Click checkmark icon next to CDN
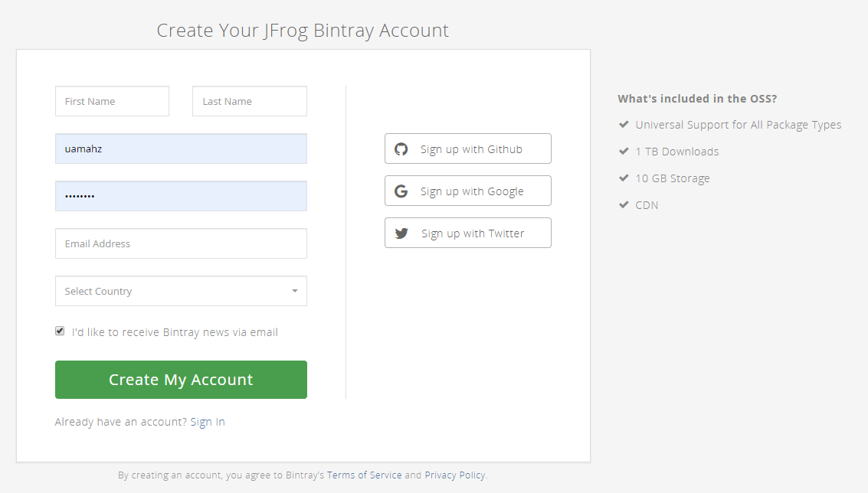The width and height of the screenshot is (868, 493). pos(624,205)
